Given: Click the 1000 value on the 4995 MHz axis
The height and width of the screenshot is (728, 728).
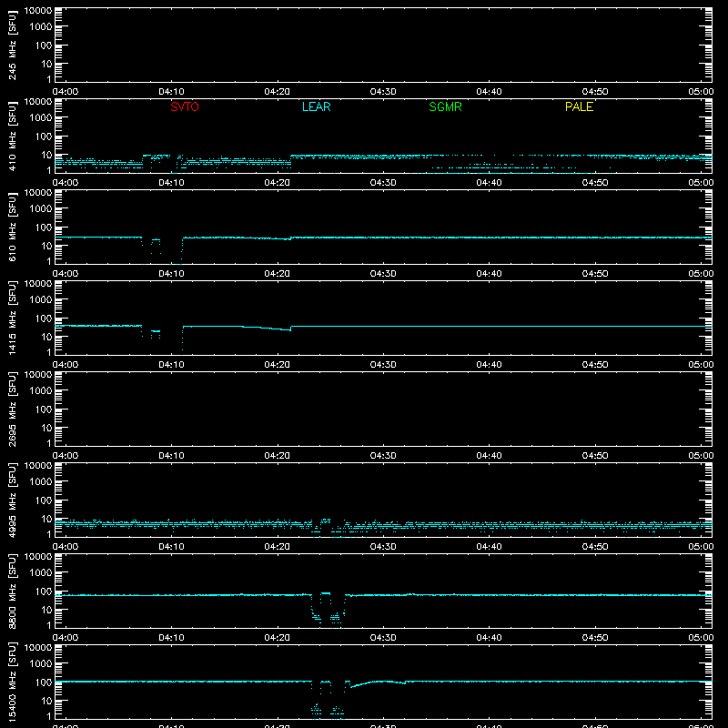Looking at the screenshot, I should coord(41,482).
